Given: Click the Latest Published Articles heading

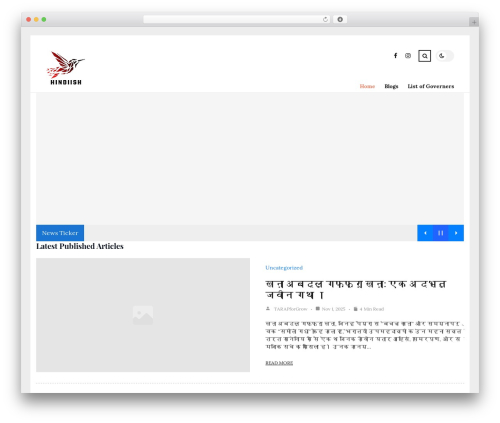Looking at the screenshot, I should [80, 246].
